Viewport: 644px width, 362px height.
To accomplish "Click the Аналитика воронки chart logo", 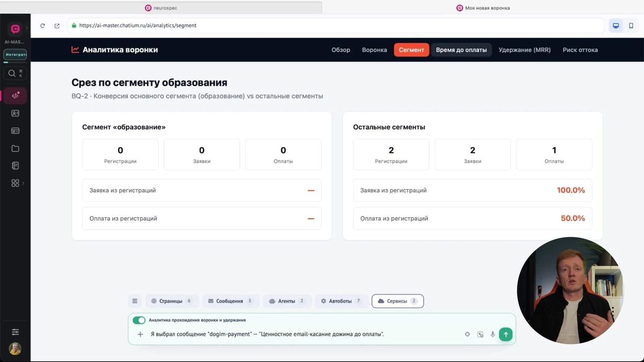I will [75, 50].
